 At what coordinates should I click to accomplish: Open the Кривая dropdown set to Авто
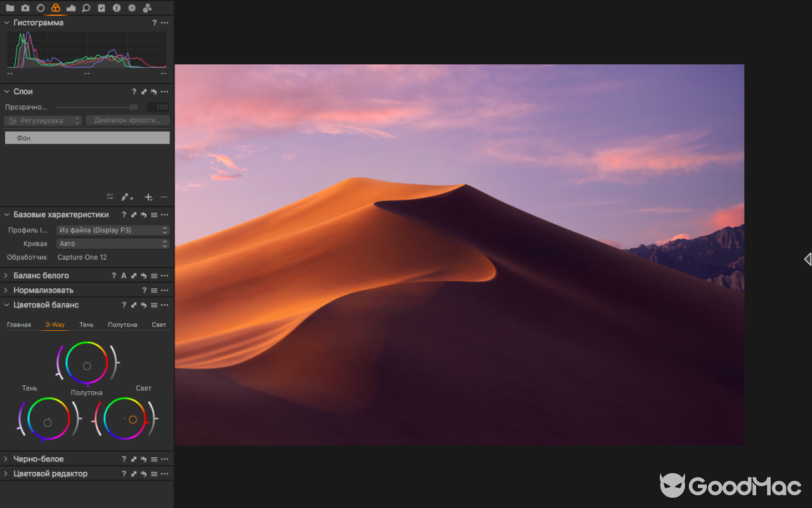(x=112, y=243)
